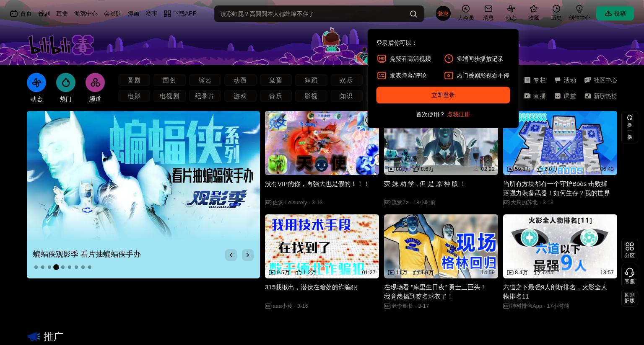Open 动态 icon in top header
The width and height of the screenshot is (644, 345).
[511, 9]
